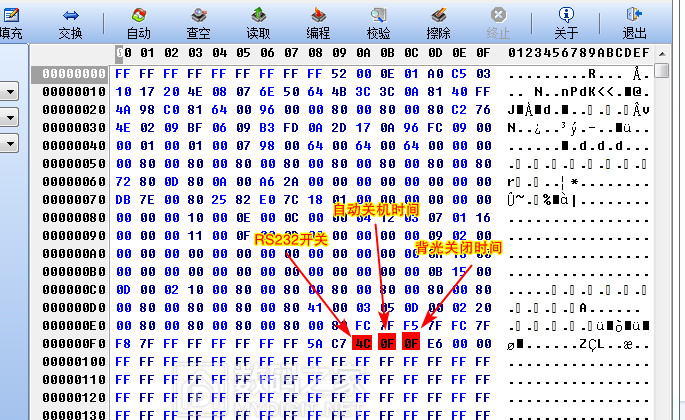This screenshot has width=685, height=420.
Task: Start the 自动 (Auto) operation
Action: pos(139,15)
